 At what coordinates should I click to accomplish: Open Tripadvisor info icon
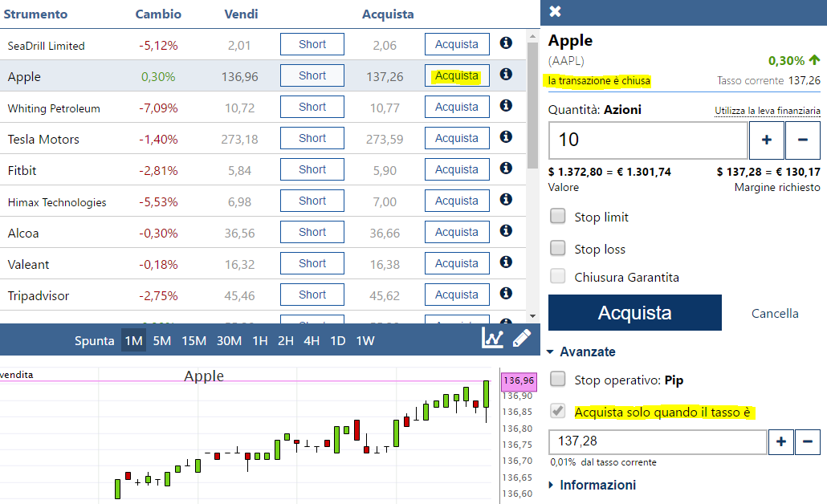(x=506, y=293)
